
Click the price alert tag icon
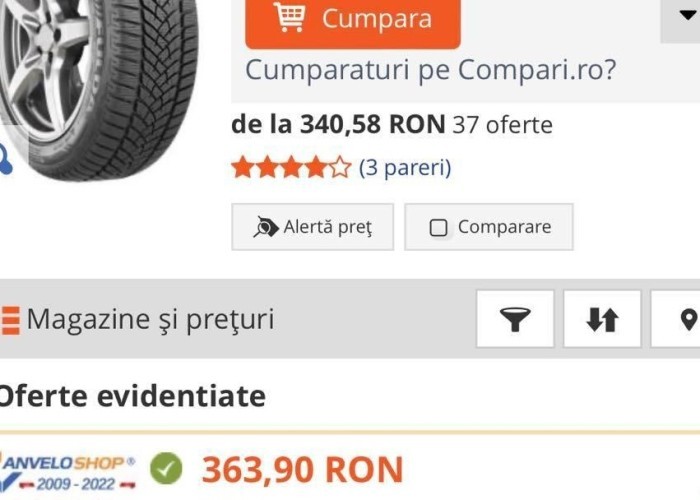click(x=266, y=227)
